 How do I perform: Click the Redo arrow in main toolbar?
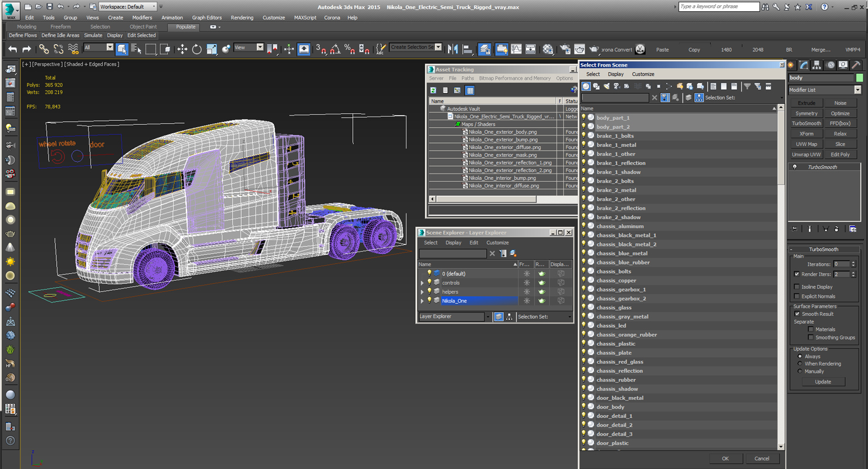tap(26, 49)
